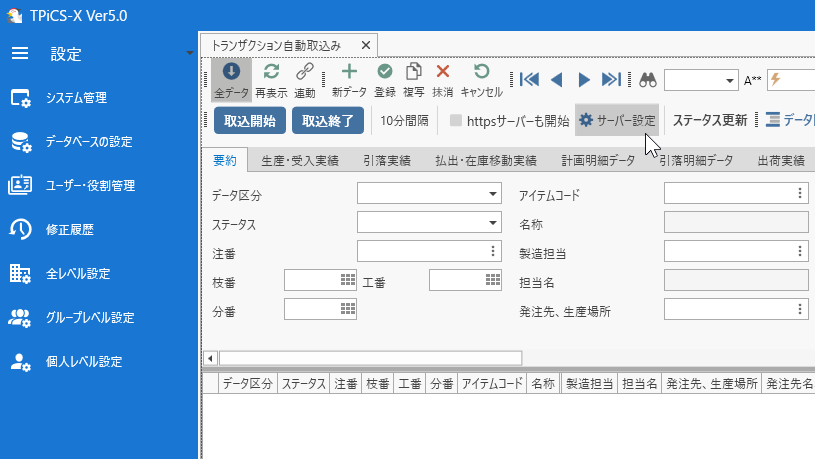Screen dimensions: 815x459
Task: Click the 取込開始 button
Action: 250,121
